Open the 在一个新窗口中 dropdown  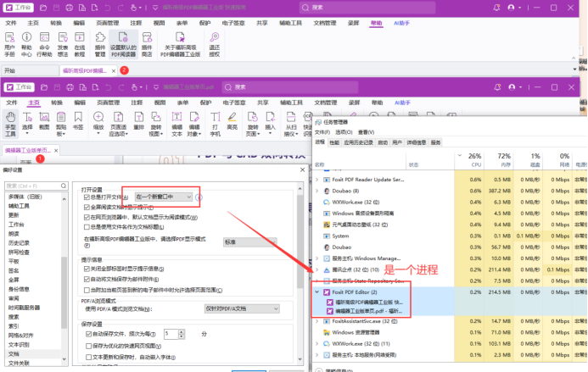point(164,197)
